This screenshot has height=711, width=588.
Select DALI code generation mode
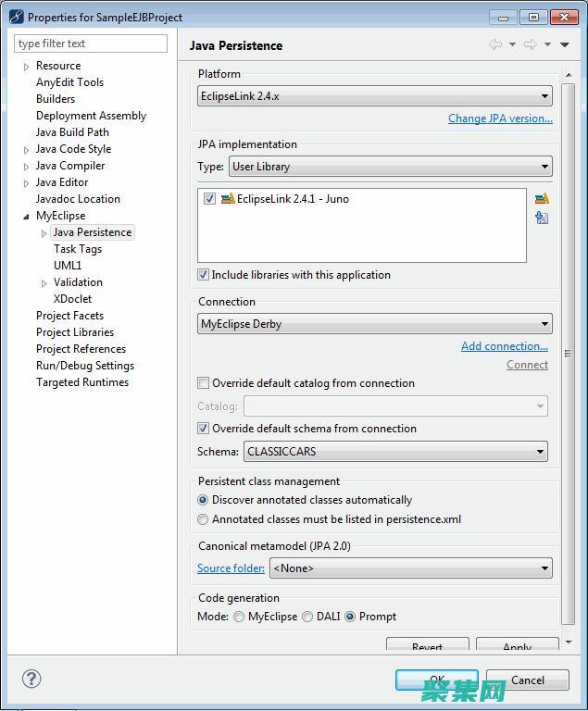pyautogui.click(x=307, y=617)
